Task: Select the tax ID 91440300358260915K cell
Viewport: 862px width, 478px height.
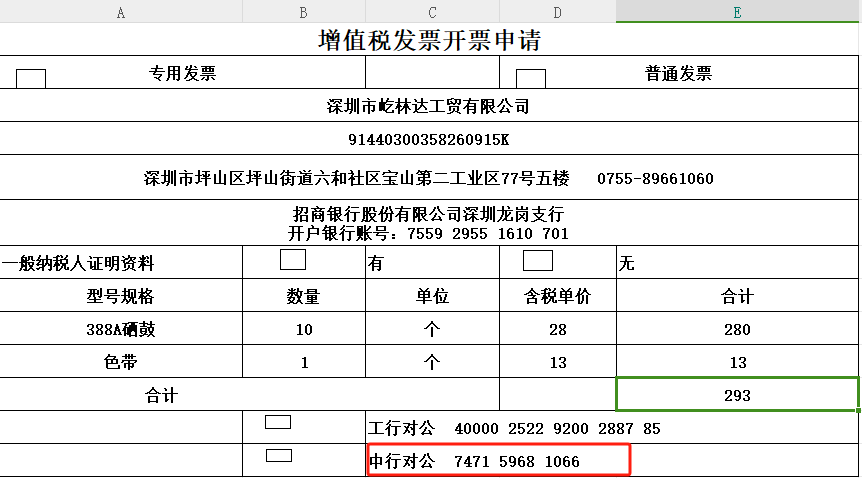Action: [x=430, y=139]
